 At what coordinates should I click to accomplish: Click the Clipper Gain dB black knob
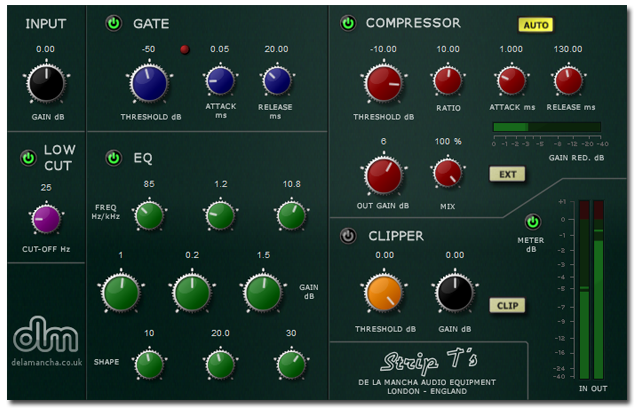455,292
